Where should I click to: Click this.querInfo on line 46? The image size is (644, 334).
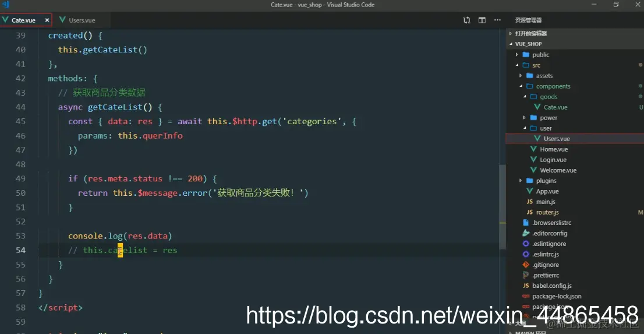pyautogui.click(x=150, y=136)
